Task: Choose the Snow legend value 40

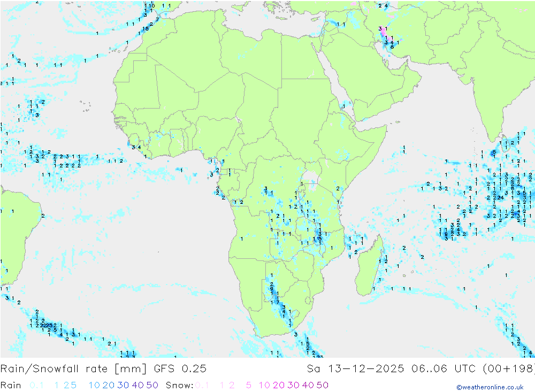Action: [x=308, y=385]
